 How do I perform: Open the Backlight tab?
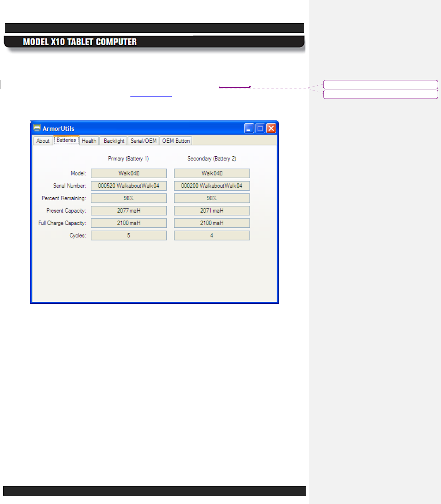[114, 141]
